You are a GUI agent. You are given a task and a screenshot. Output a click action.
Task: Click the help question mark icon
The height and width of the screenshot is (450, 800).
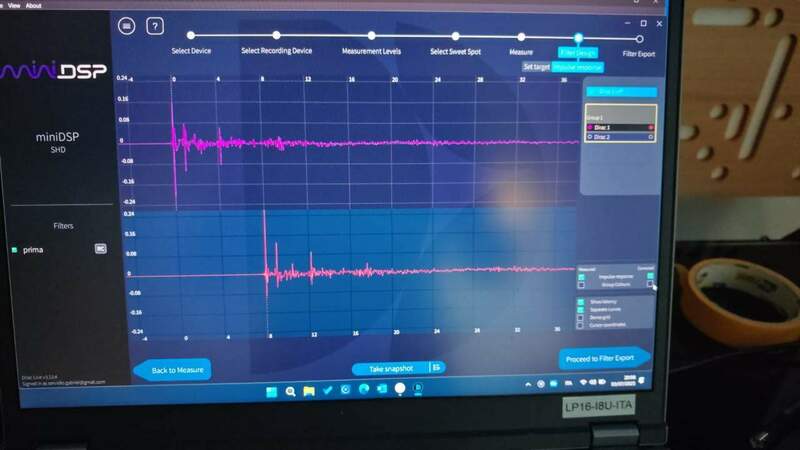pos(155,26)
